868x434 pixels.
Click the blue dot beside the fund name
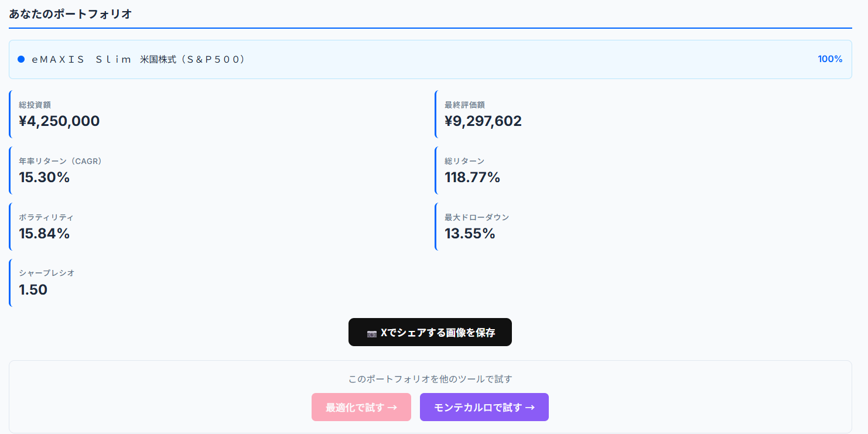(x=22, y=59)
